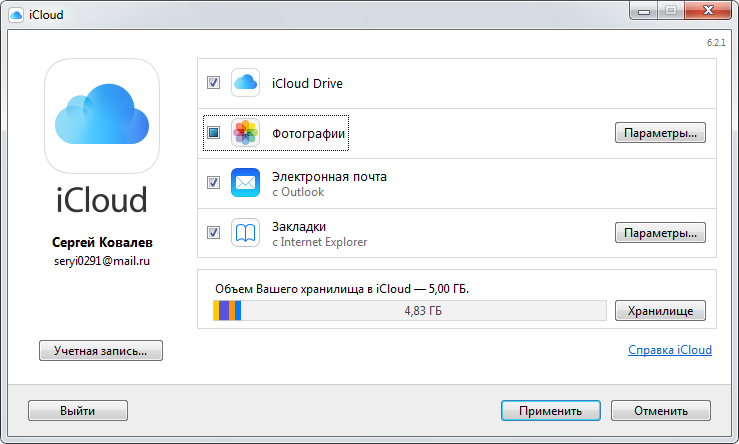This screenshot has height=444, width=739.
Task: Uncheck the Электронная почта checkbox
Action: pos(213,182)
